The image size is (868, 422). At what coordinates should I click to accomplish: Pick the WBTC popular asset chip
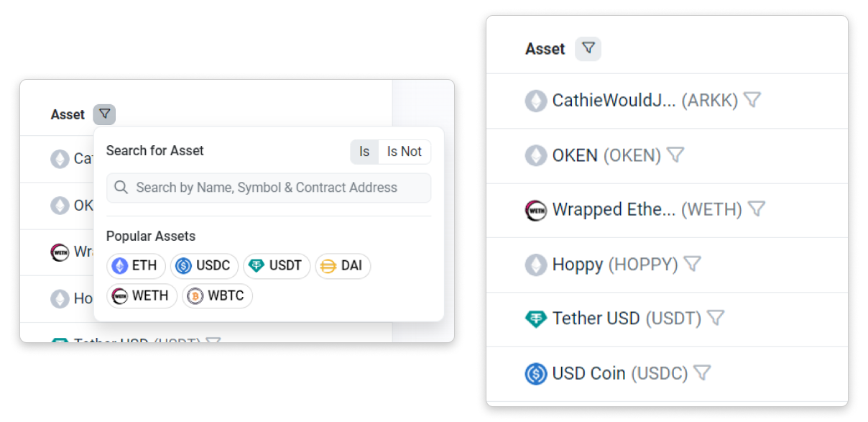(x=217, y=296)
